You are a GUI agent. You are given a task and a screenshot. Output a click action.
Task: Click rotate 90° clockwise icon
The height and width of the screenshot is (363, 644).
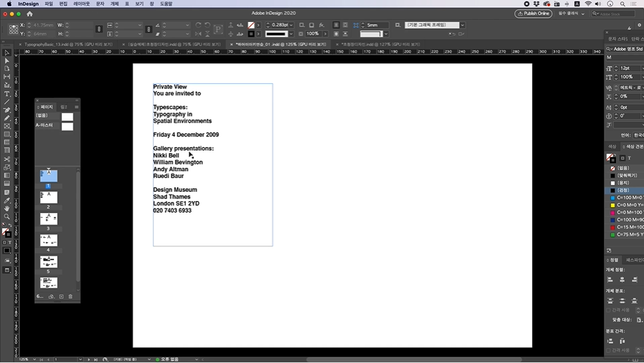click(198, 25)
